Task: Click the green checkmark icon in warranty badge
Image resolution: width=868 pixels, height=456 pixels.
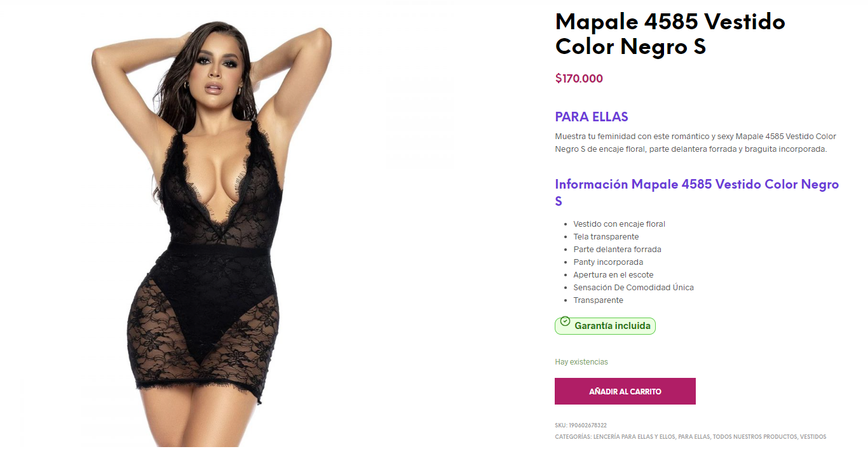Action: tap(565, 321)
